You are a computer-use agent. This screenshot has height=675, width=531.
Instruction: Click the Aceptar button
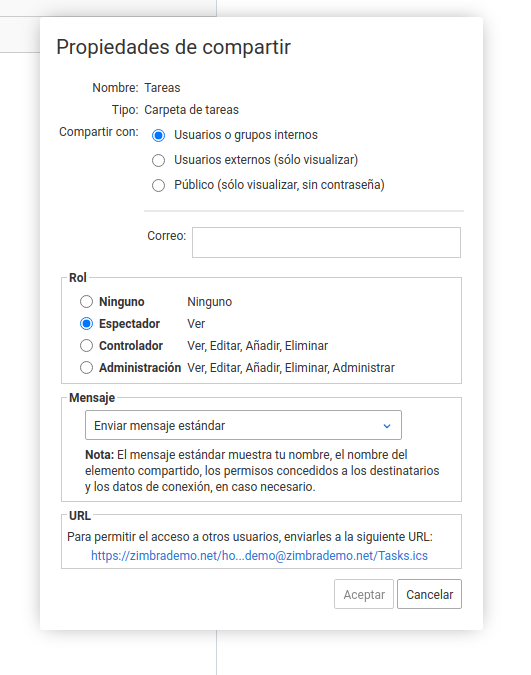point(364,594)
